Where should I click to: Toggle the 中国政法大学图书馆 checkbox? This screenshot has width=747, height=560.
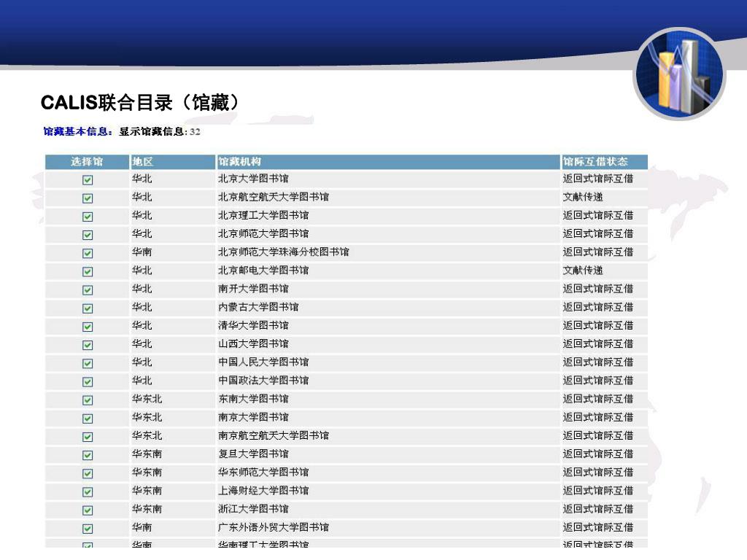88,382
